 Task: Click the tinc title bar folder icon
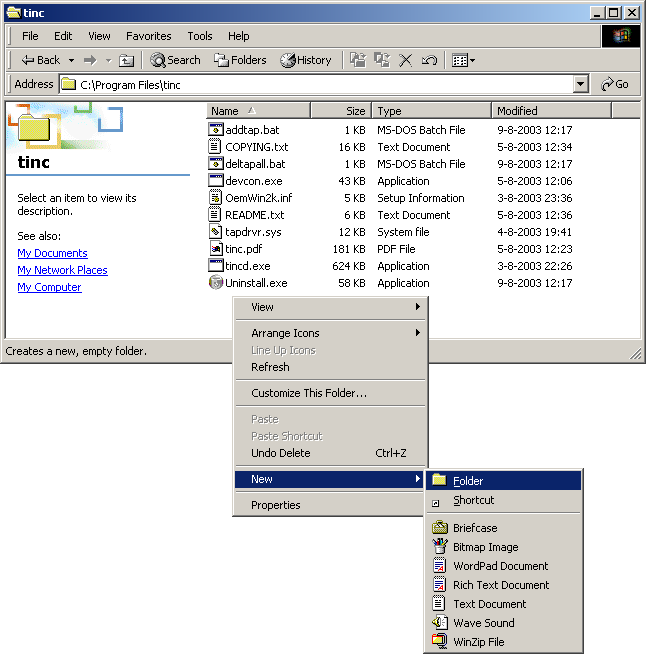pyautogui.click(x=14, y=13)
